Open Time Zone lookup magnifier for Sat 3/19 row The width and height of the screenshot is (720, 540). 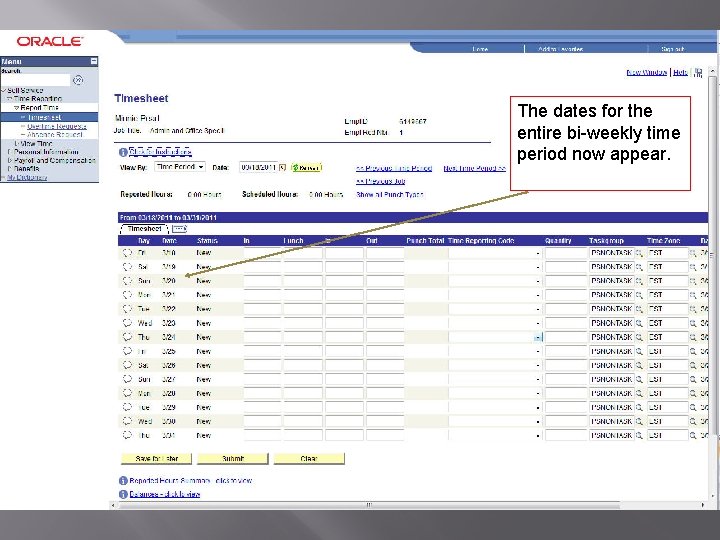693,267
